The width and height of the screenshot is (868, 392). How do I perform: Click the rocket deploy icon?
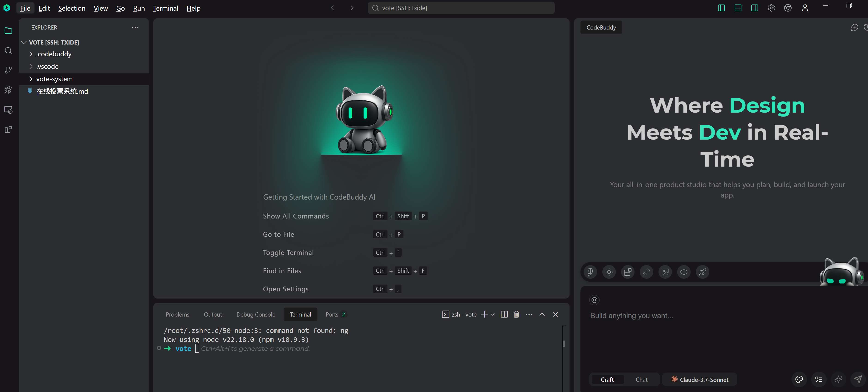(x=703, y=272)
